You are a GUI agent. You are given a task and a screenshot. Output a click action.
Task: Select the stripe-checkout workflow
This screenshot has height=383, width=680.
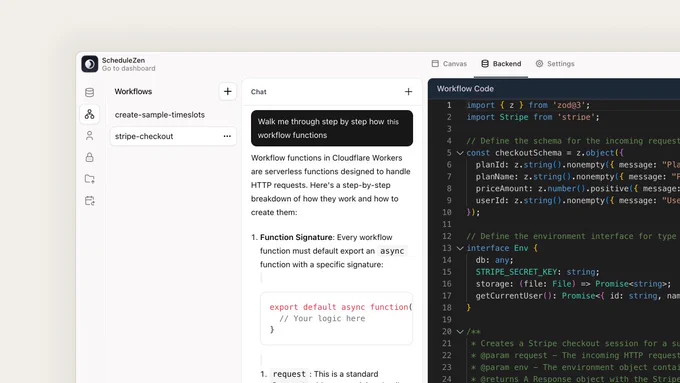point(173,136)
